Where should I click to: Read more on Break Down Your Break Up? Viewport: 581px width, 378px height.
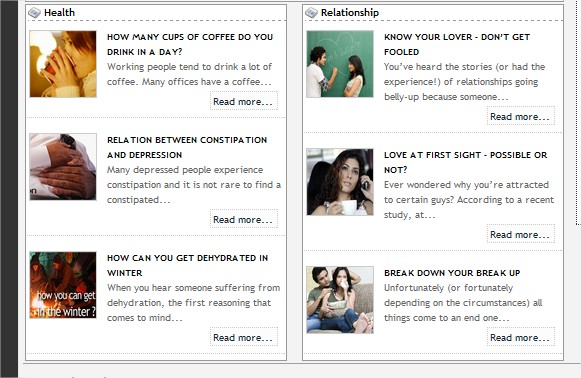[x=521, y=338]
